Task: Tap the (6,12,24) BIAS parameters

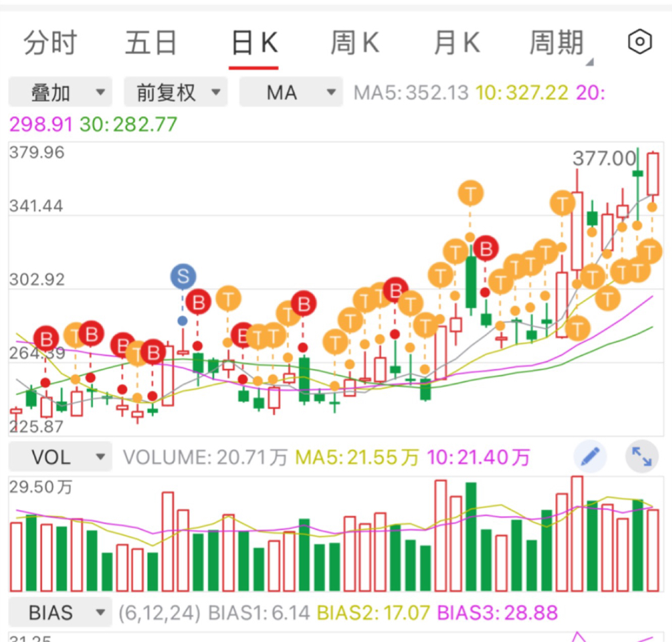Action: pyautogui.click(x=159, y=613)
